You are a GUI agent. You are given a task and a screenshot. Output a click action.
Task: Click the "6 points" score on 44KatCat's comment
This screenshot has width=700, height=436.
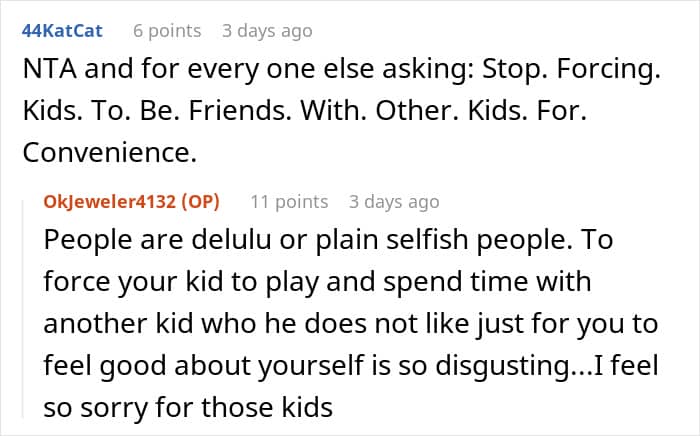coord(167,31)
